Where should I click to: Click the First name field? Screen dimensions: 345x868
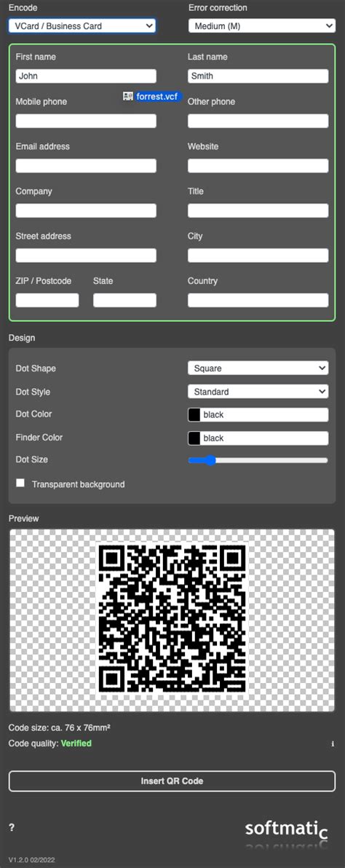(86, 76)
